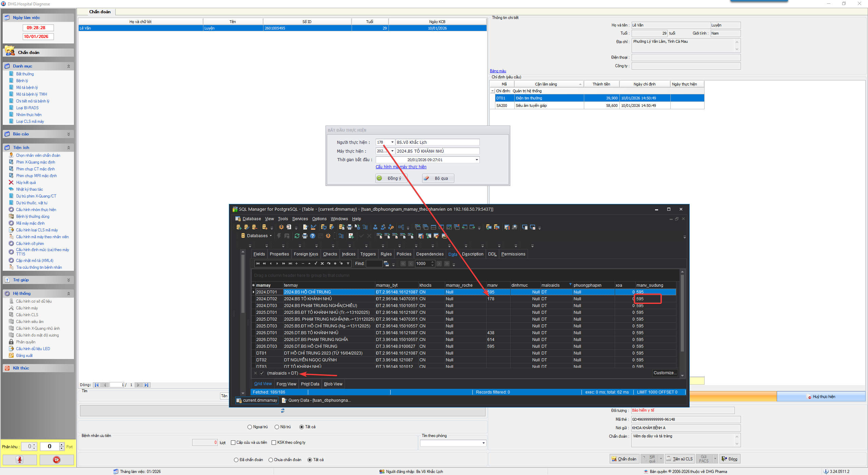868x475 pixels.
Task: Click the Insert record plus navigator button
Action: point(296,264)
